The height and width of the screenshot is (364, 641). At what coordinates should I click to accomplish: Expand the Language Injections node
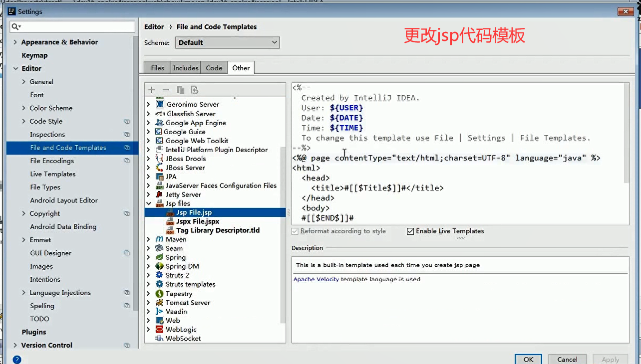[x=24, y=293]
